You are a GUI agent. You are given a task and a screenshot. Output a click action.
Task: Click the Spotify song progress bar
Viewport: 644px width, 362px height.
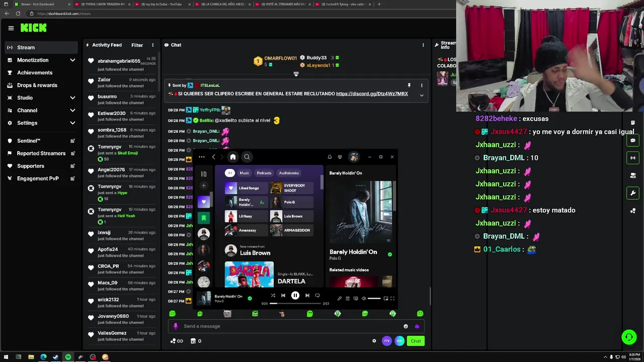click(x=295, y=303)
